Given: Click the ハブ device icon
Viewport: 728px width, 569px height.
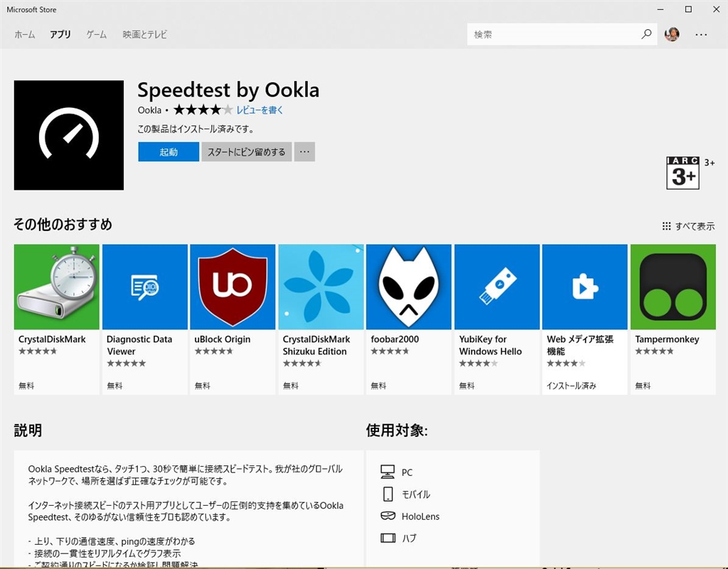Looking at the screenshot, I should (x=387, y=538).
